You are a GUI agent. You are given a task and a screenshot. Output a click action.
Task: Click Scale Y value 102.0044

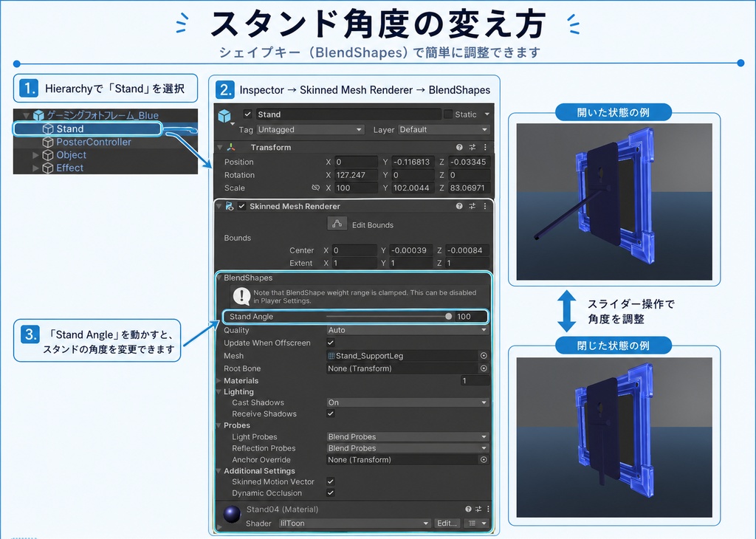411,188
